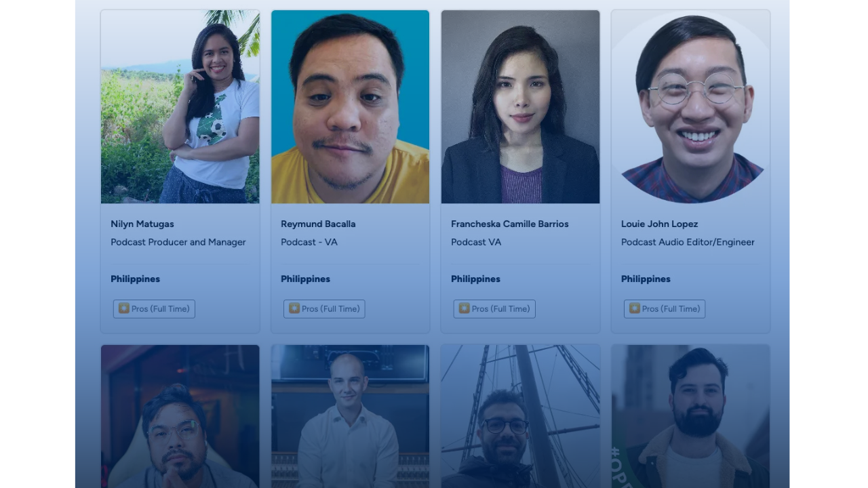The width and height of the screenshot is (868, 488).
Task: Select Louie John Lopez's Pros (Full Time) tag
Action: 665,309
